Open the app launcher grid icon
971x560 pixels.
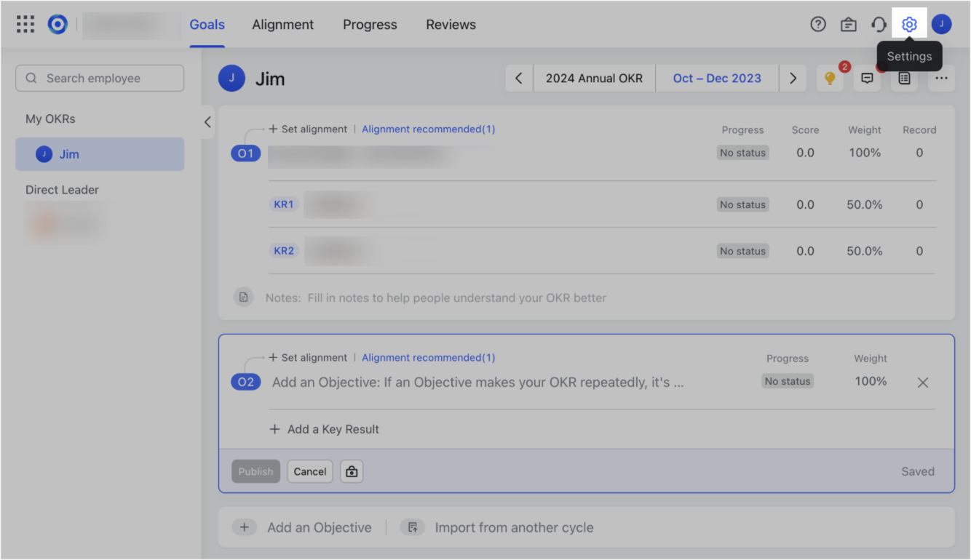tap(25, 23)
